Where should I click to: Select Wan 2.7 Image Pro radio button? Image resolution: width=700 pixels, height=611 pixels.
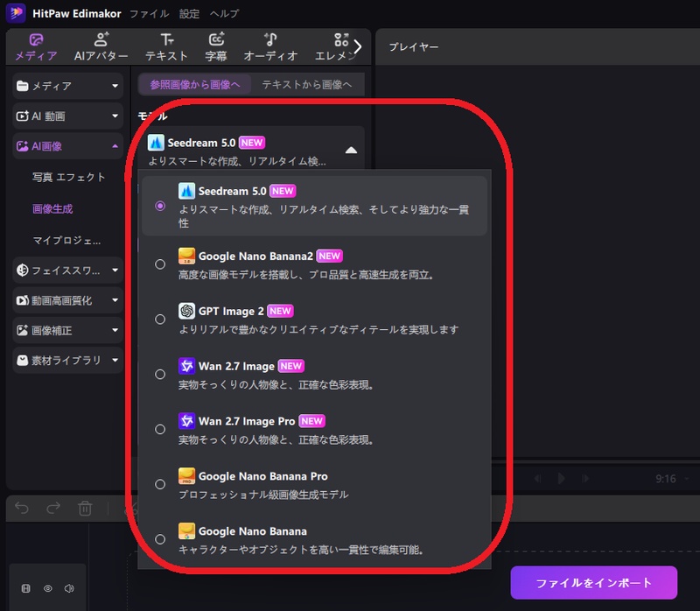tap(160, 429)
